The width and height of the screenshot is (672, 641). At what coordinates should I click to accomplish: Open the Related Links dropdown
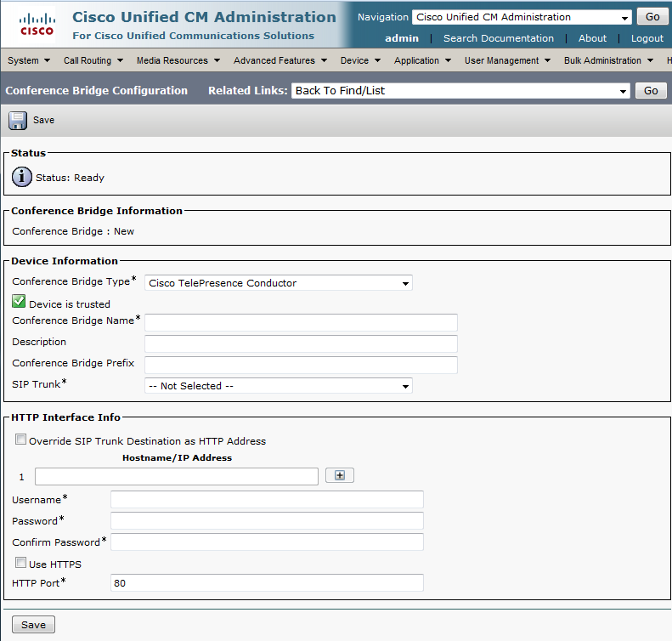[460, 91]
